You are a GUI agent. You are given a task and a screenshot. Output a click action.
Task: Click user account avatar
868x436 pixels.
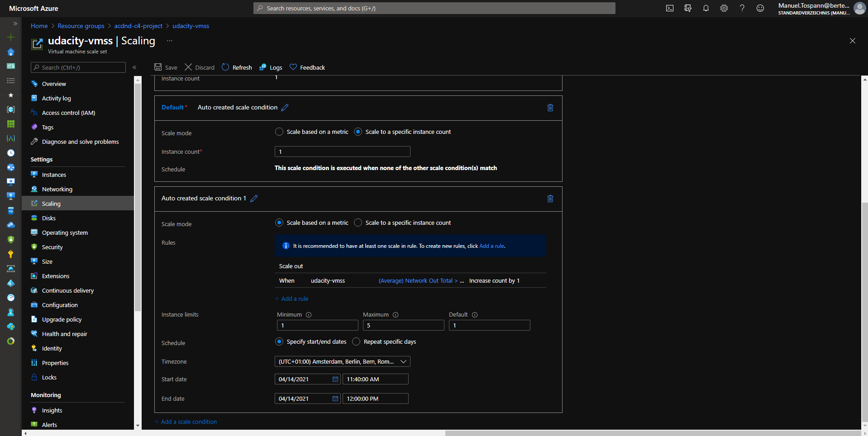[859, 8]
